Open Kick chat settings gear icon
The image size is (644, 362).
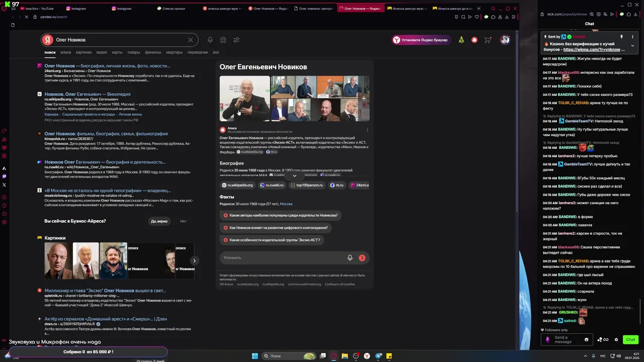click(x=616, y=339)
